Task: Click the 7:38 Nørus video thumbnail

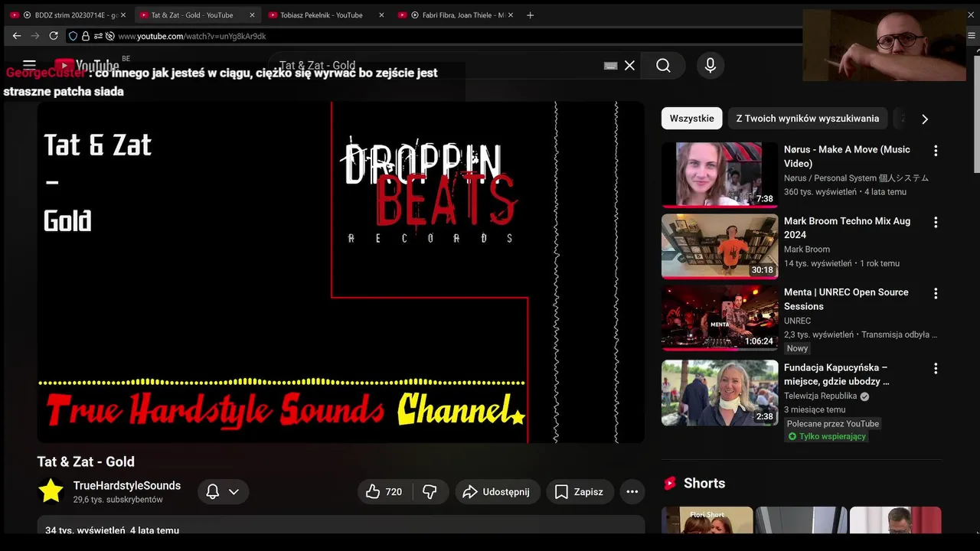Action: pos(720,174)
